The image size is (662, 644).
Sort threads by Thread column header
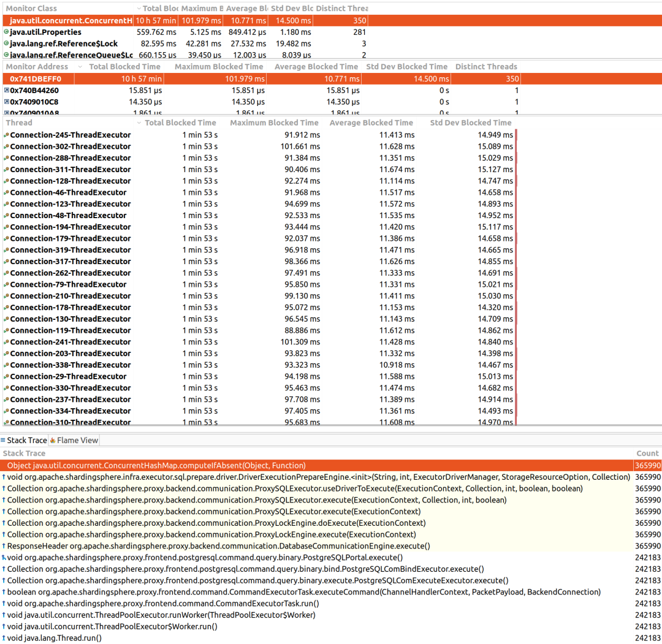(x=19, y=123)
